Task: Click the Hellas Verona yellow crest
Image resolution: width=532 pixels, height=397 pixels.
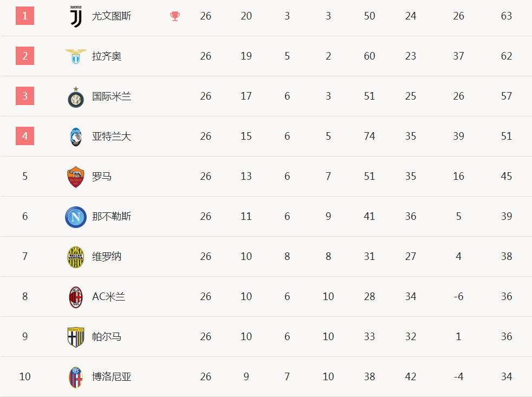Action: click(x=76, y=257)
